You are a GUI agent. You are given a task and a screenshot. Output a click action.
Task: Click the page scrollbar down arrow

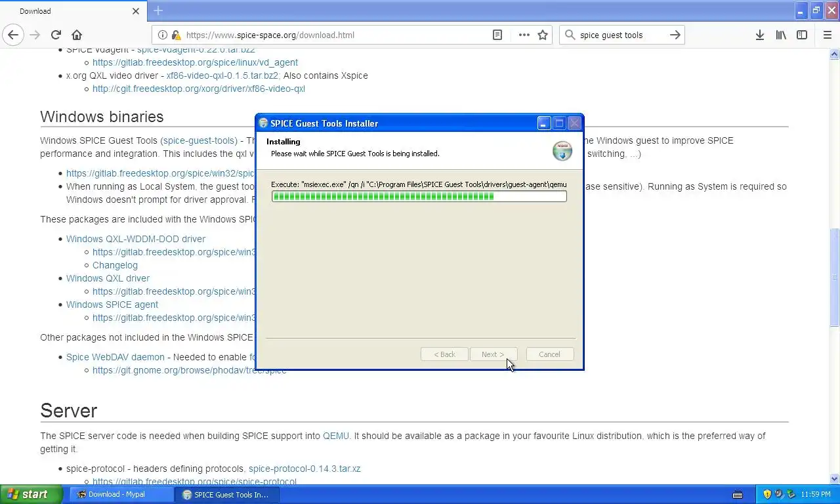tap(835, 479)
